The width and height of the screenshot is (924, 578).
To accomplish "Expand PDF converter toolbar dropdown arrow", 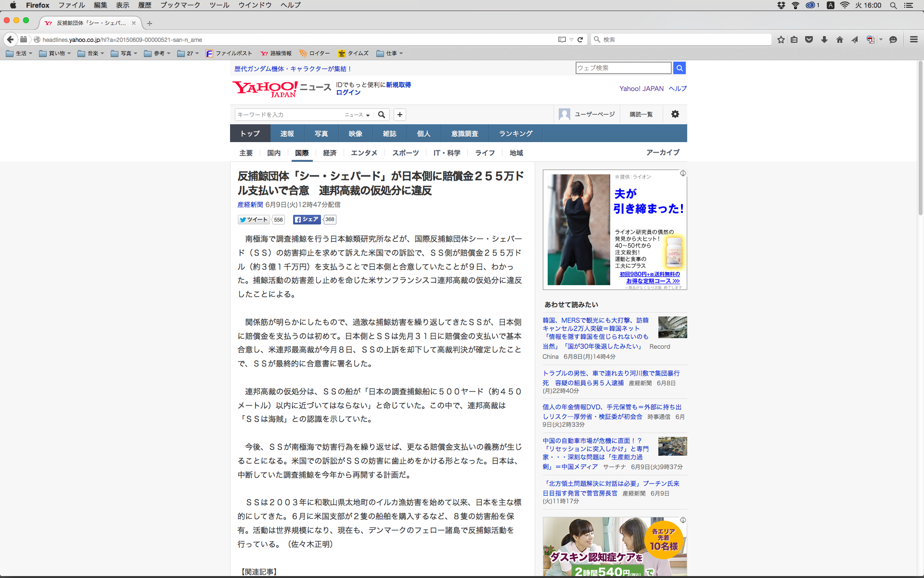I will click(x=881, y=39).
